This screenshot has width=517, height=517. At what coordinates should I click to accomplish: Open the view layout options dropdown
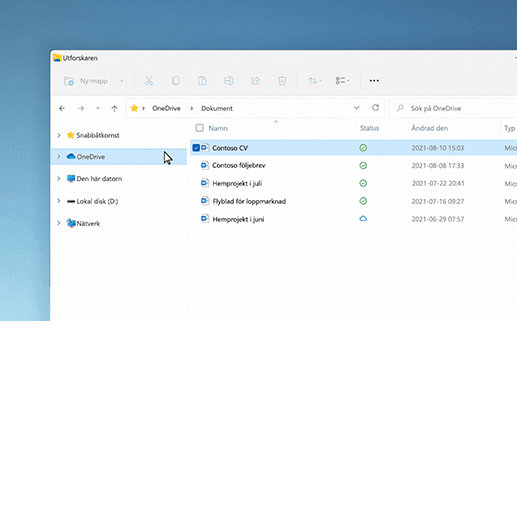pyautogui.click(x=342, y=81)
